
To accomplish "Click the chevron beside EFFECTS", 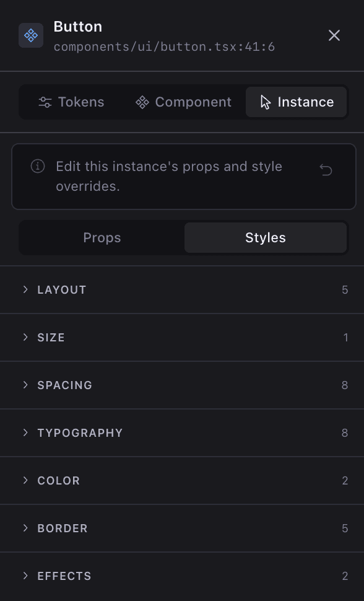I will pyautogui.click(x=25, y=576).
